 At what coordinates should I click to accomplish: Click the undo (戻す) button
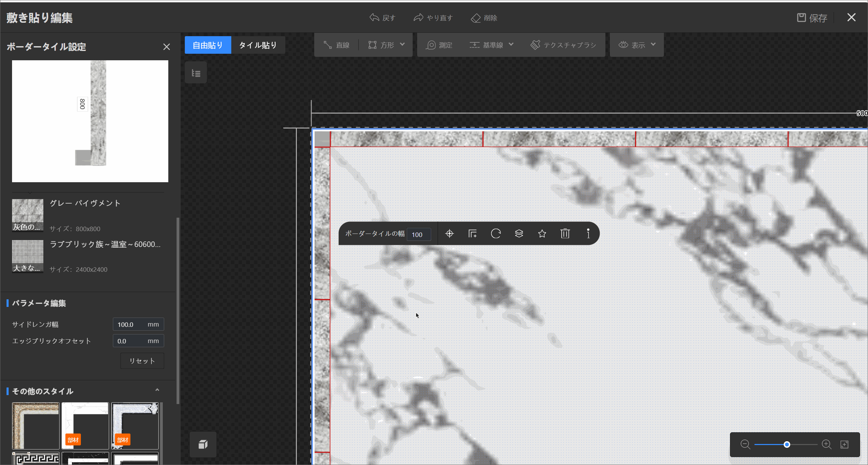[x=382, y=18]
